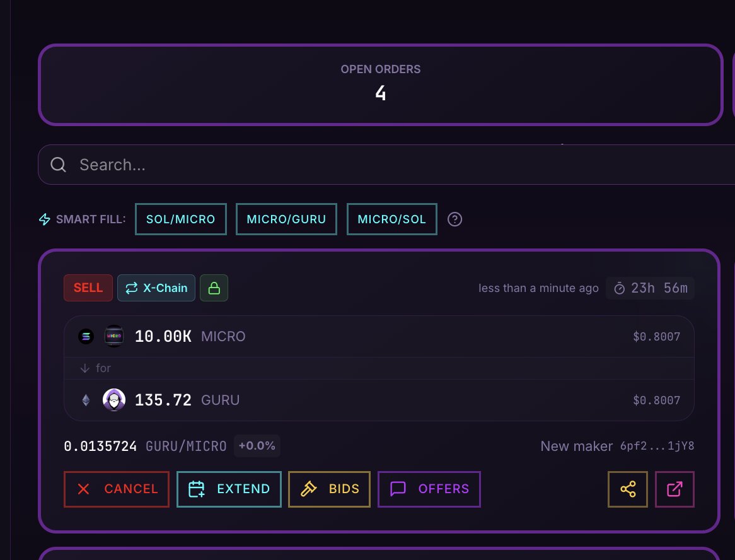View BIDS for the order
The width and height of the screenshot is (735, 560).
(330, 489)
